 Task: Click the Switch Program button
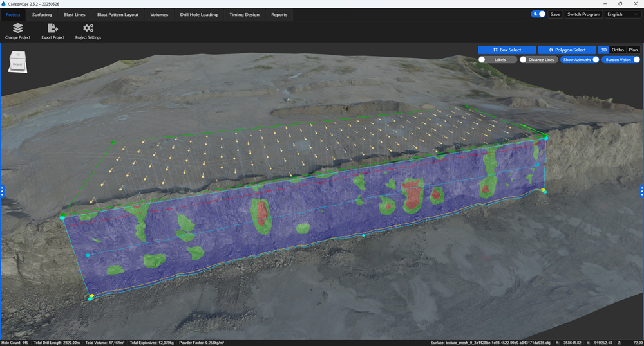(583, 14)
